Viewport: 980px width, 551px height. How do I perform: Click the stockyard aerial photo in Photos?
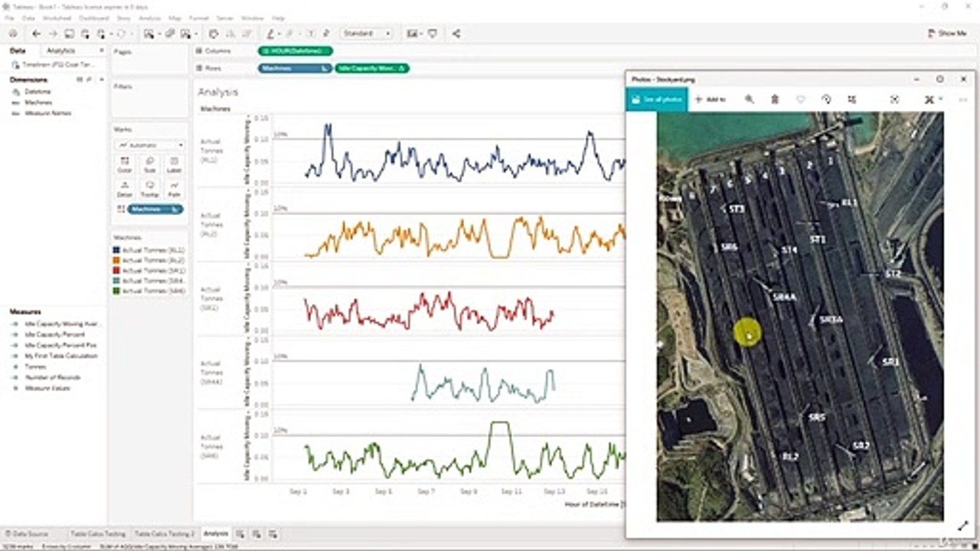click(x=799, y=316)
